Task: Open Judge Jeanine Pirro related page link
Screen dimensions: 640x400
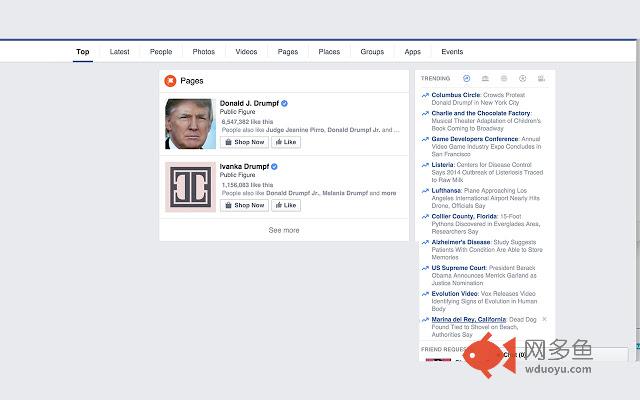Action: coord(295,130)
